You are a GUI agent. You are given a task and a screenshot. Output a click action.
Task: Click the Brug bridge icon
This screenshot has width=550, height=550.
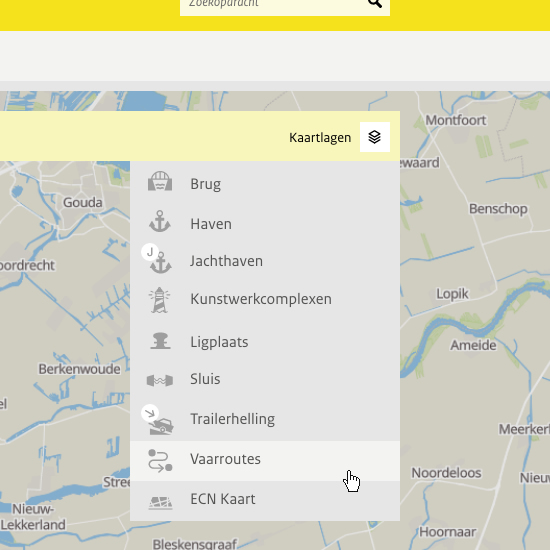click(160, 181)
